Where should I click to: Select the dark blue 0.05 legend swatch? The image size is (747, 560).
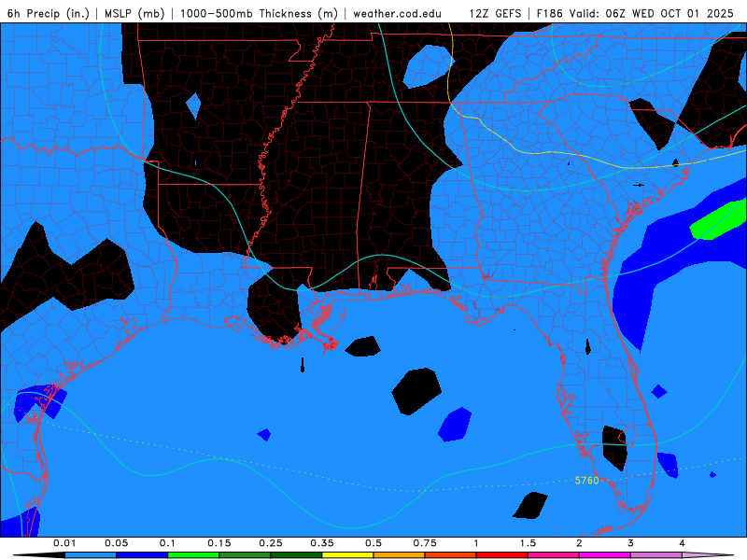tap(142, 555)
